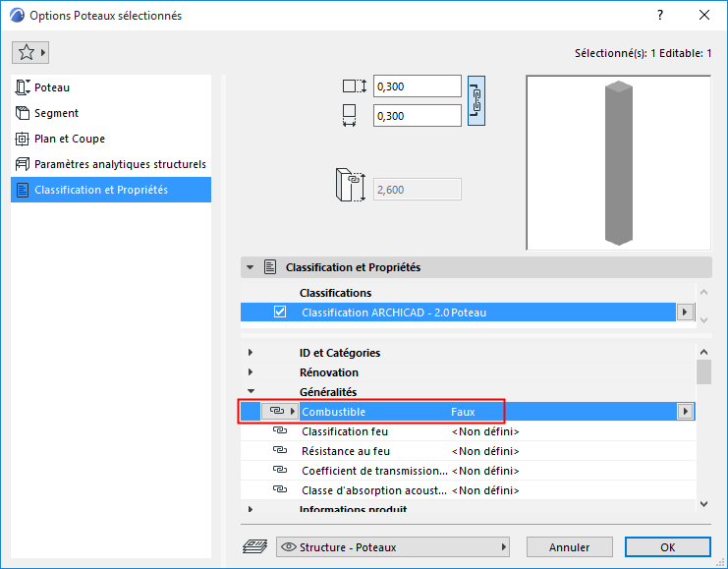The height and width of the screenshot is (569, 728).
Task: Expand the Rénovation property group
Action: 251,372
